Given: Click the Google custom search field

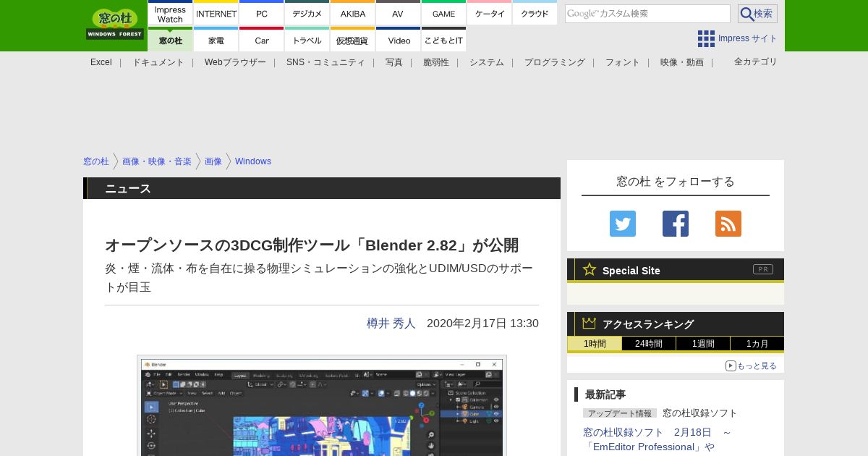Looking at the screenshot, I should 647,14.
